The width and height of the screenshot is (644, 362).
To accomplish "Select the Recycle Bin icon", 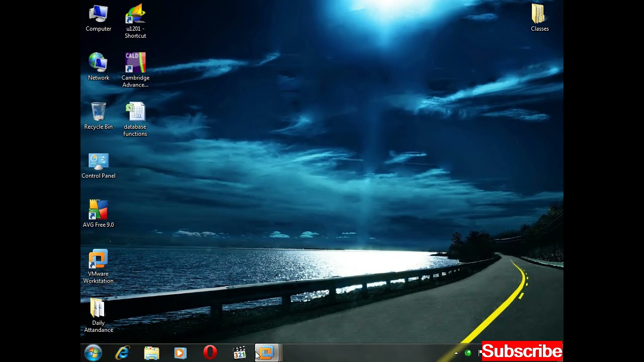I will pyautogui.click(x=99, y=116).
